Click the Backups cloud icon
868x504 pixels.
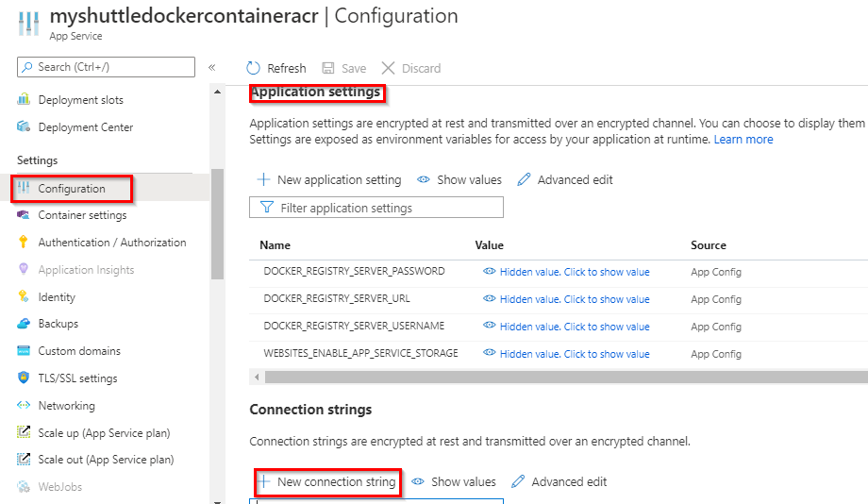pos(24,324)
